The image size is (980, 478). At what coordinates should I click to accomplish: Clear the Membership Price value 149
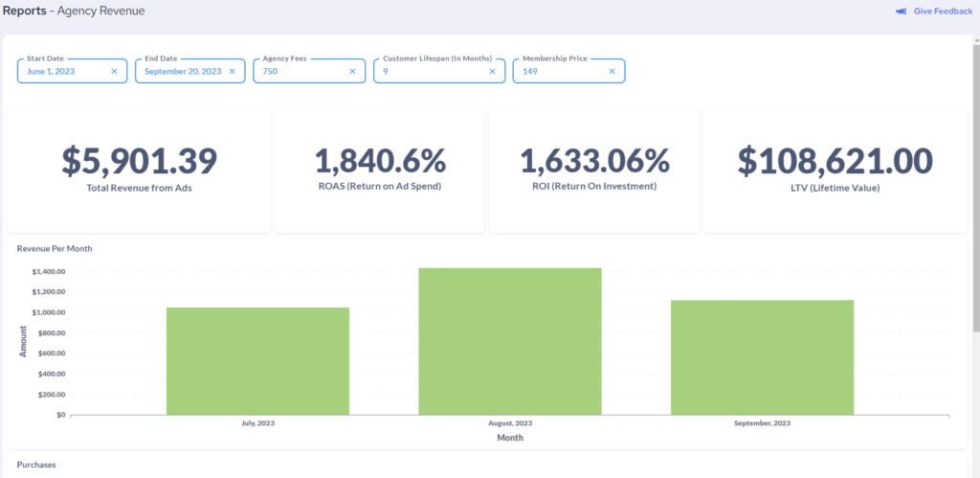coord(612,72)
